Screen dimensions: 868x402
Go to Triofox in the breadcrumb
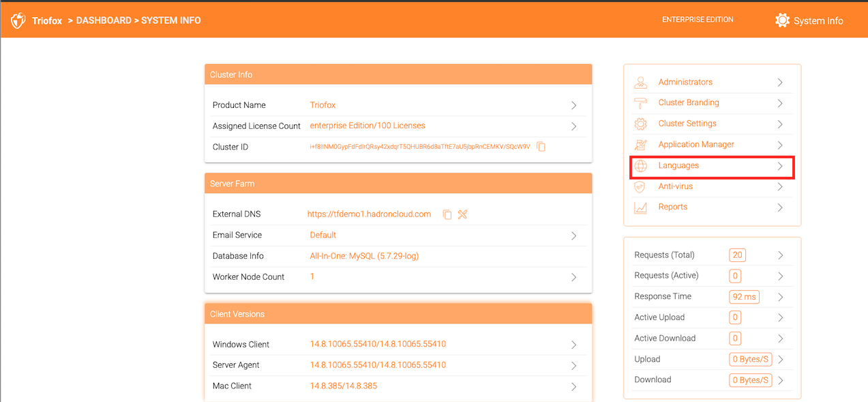(47, 20)
